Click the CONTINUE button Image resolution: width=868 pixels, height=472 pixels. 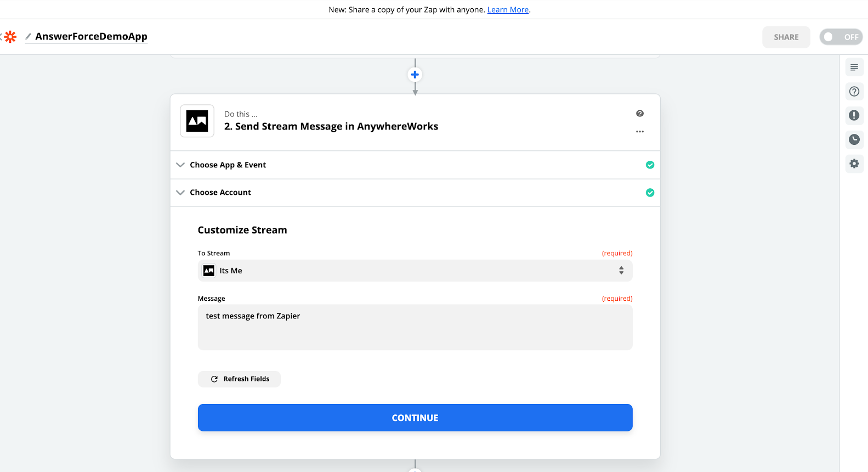415,418
